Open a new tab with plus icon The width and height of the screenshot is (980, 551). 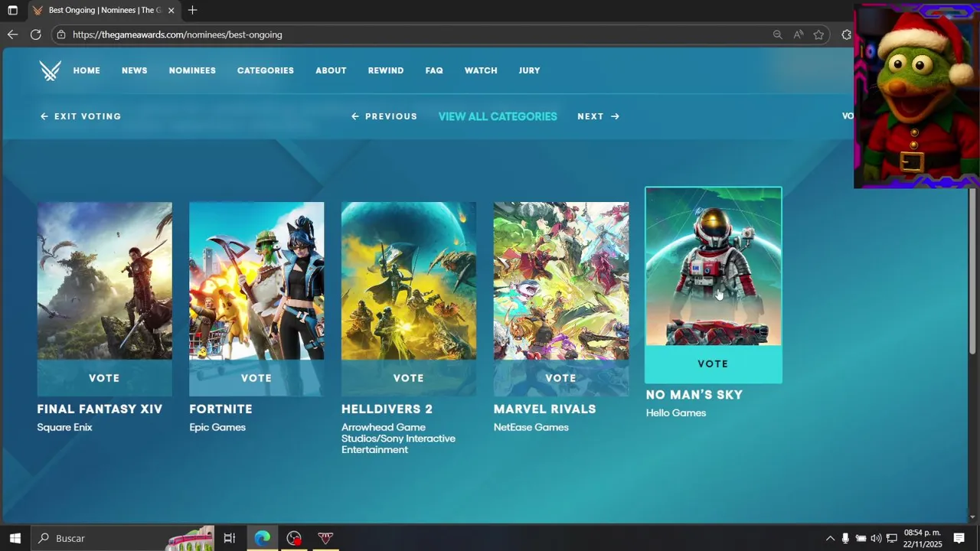point(192,10)
